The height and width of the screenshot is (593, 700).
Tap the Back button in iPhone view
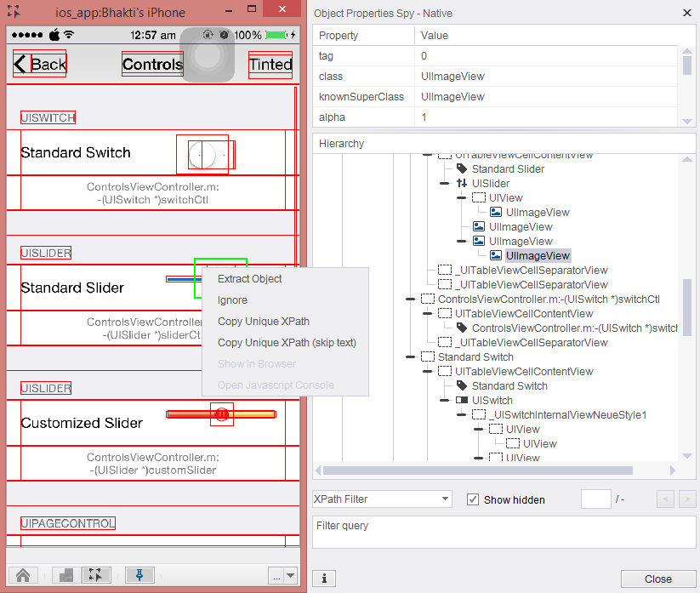[40, 65]
